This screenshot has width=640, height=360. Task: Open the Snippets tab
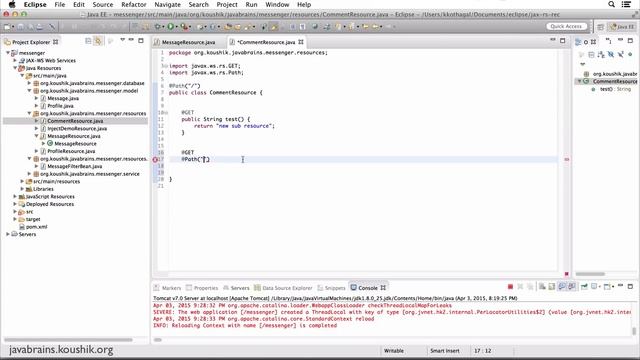click(x=331, y=288)
